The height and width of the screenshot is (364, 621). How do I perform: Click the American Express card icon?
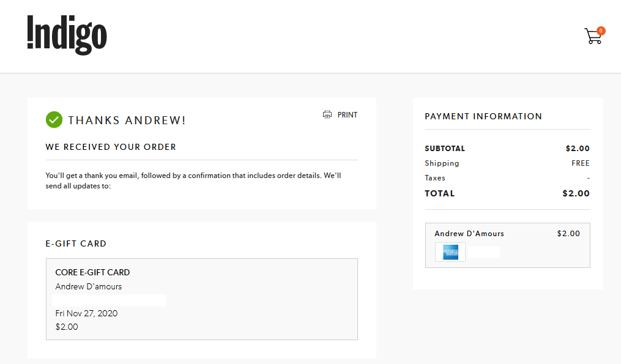pyautogui.click(x=450, y=252)
